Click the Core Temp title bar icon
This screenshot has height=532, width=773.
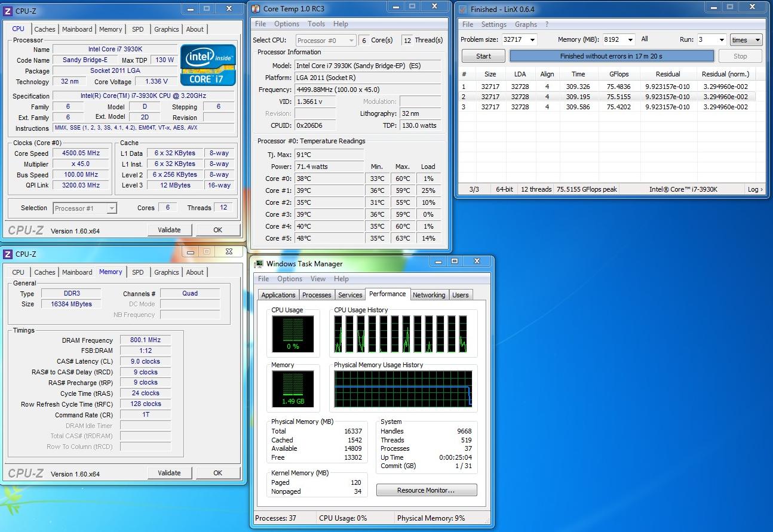256,8
